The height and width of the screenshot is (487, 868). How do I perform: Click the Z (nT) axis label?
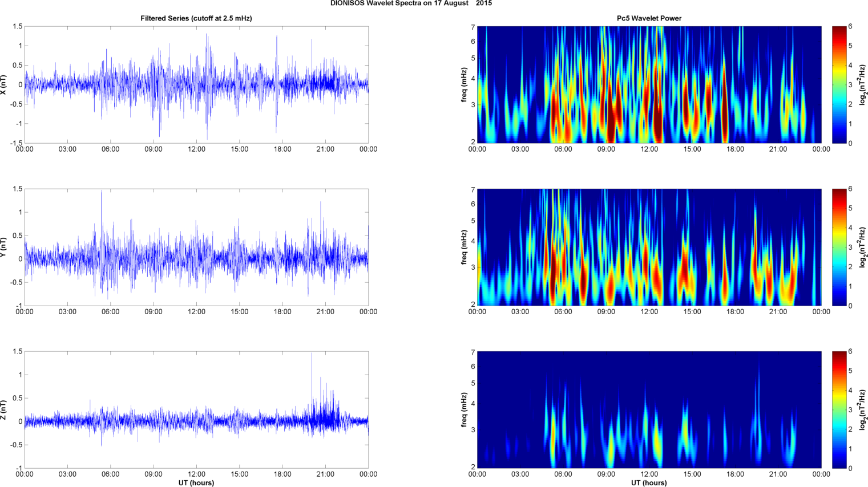4,410
